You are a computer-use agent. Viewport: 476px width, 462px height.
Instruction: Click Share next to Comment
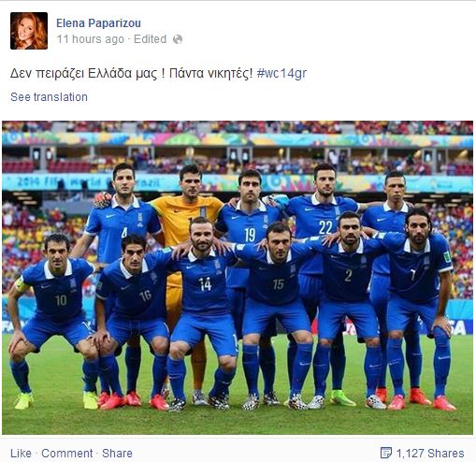117,454
